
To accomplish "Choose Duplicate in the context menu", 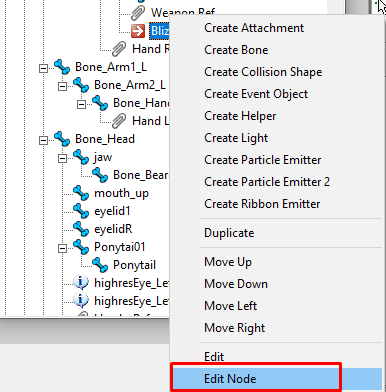I will (229, 233).
